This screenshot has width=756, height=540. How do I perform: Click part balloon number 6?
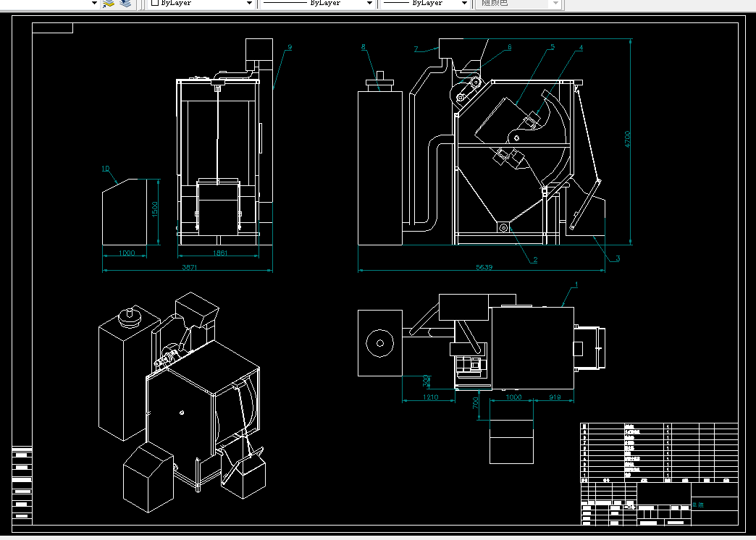coord(509,47)
